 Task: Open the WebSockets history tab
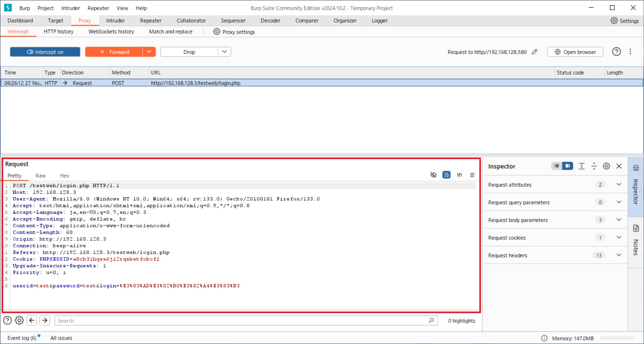(111, 32)
